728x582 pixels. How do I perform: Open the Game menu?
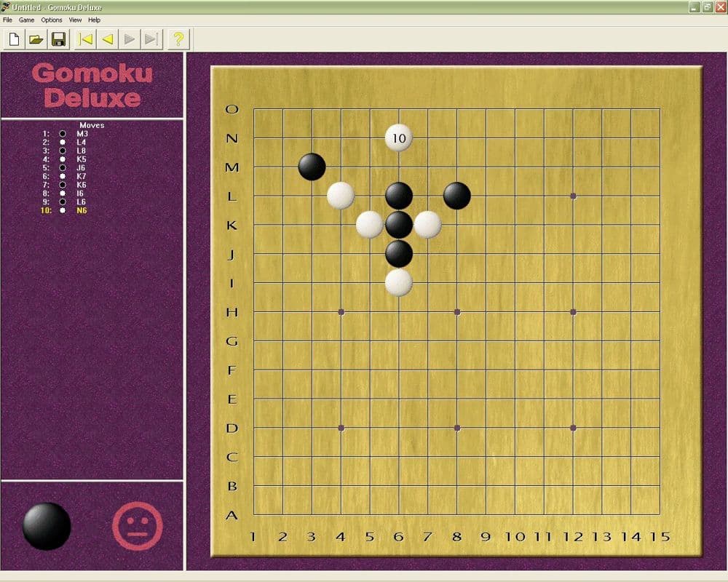[26, 20]
